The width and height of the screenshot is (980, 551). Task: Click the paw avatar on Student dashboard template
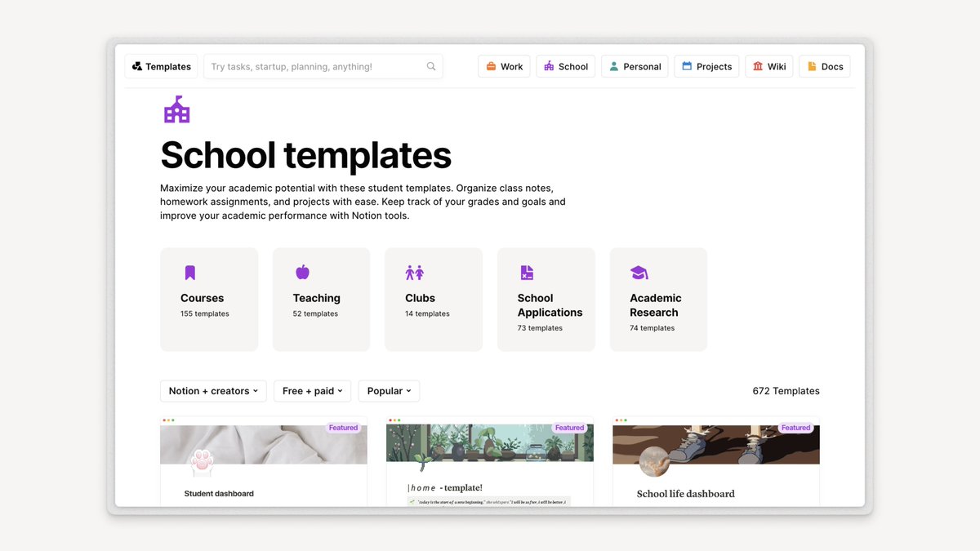[x=201, y=463]
